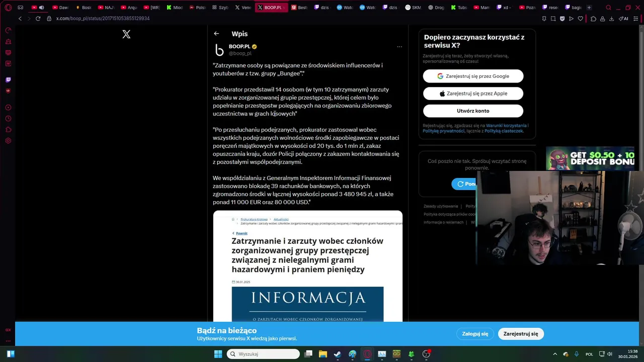This screenshot has height=362, width=644.
Task: Open the three-dot more menu on the post
Action: point(399,47)
